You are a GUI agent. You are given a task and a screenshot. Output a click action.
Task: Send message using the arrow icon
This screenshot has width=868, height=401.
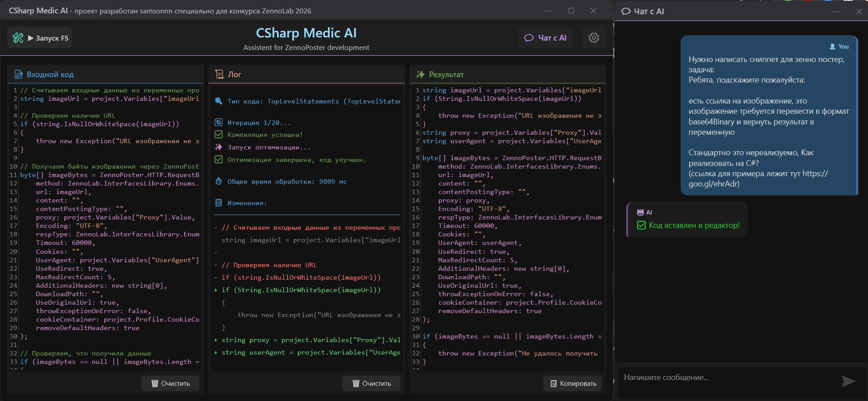(x=847, y=381)
